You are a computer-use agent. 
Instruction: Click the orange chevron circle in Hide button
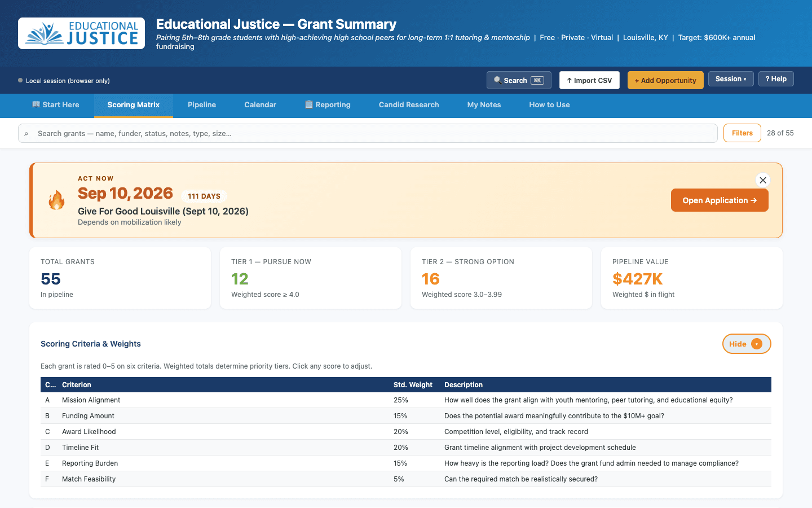[757, 344]
